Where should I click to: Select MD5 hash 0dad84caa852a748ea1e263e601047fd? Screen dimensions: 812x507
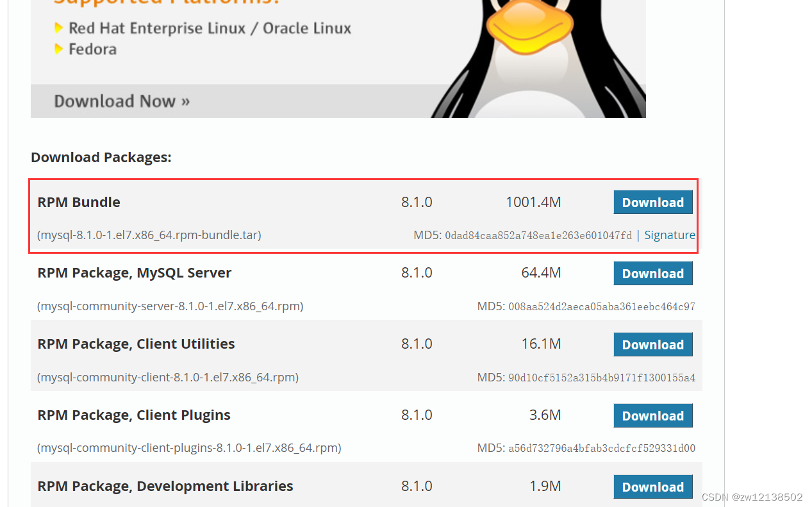point(538,235)
